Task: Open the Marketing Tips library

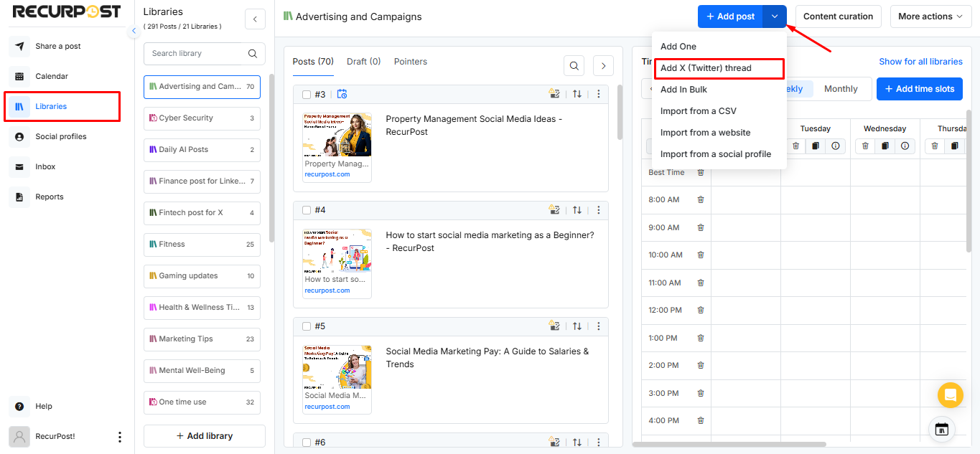Action: point(202,339)
